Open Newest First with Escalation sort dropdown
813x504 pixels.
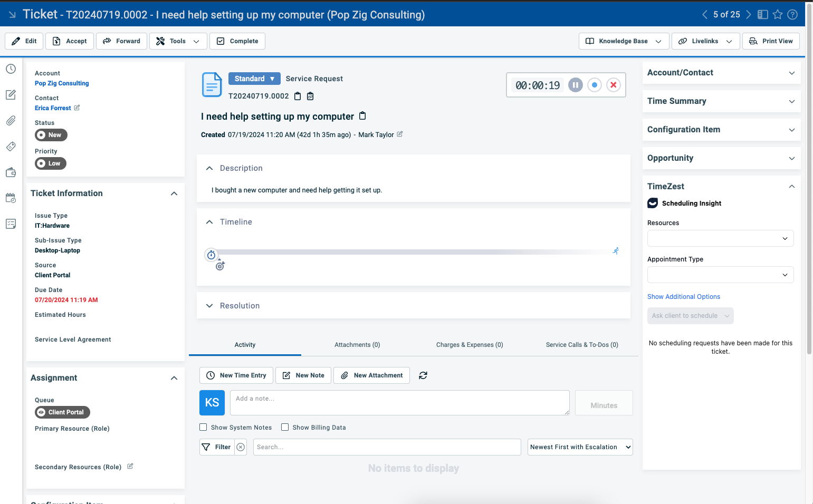click(x=580, y=447)
